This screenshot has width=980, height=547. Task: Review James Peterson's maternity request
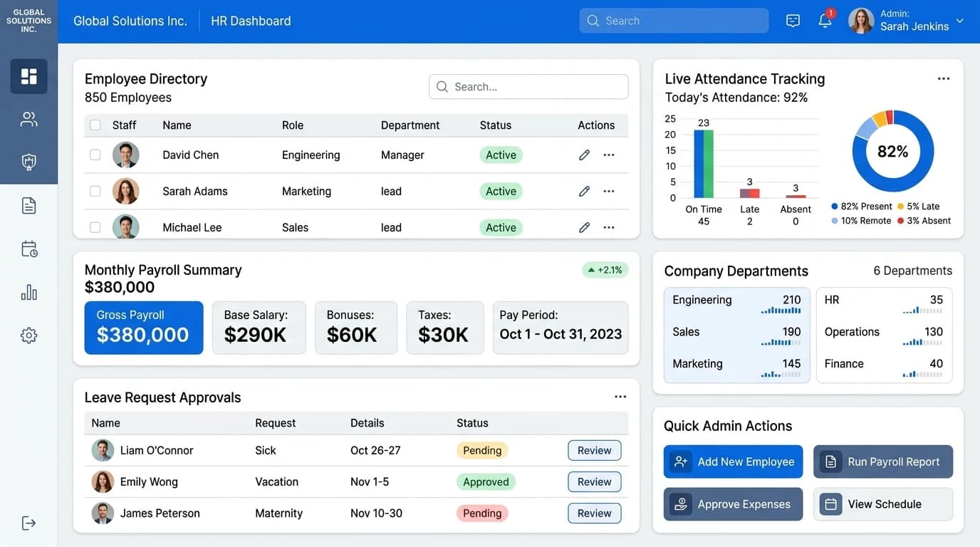point(595,514)
